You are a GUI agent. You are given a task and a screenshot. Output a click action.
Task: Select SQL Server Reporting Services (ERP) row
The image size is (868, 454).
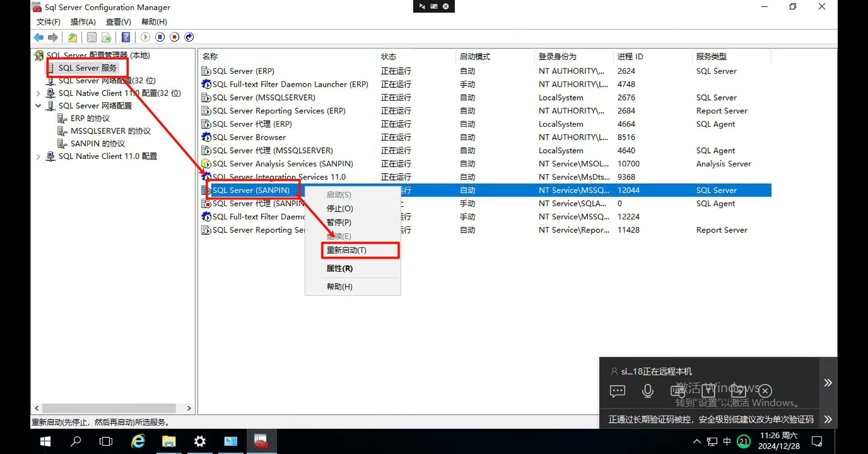(486, 111)
